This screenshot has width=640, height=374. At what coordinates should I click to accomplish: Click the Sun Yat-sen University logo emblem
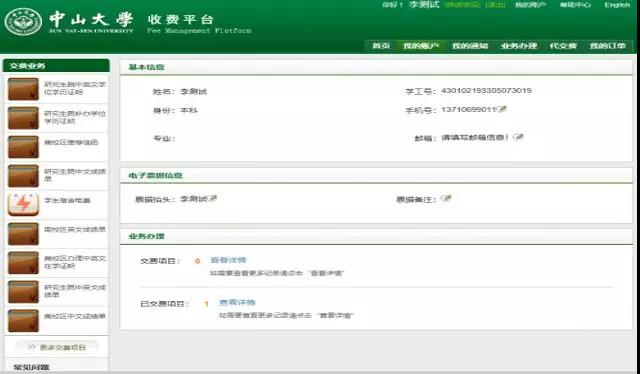click(x=23, y=22)
